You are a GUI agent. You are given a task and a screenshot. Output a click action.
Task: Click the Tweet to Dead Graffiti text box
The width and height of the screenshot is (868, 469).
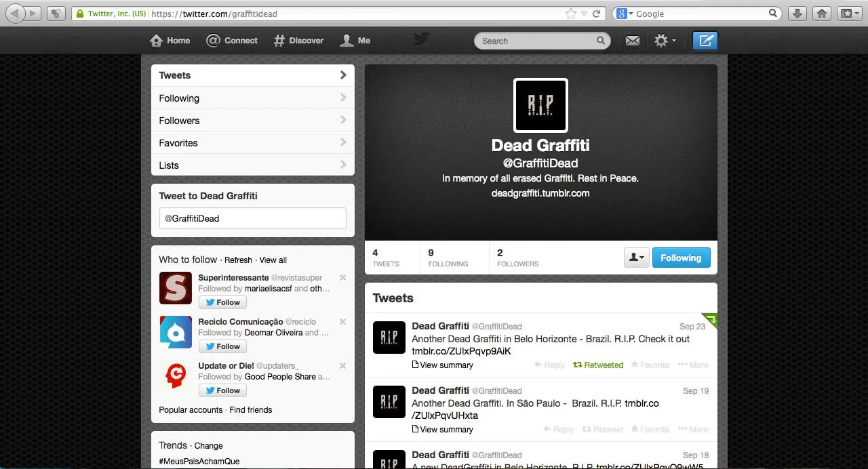coord(252,218)
